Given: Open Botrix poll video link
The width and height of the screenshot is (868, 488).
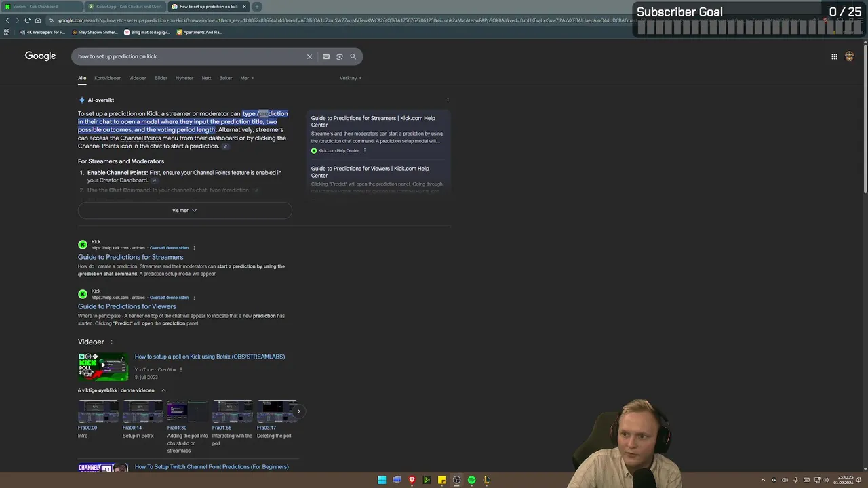Looking at the screenshot, I should click(210, 357).
